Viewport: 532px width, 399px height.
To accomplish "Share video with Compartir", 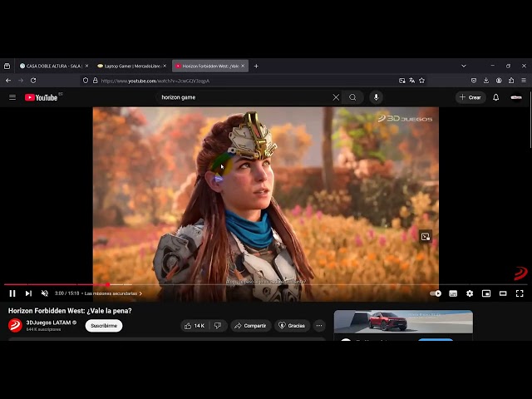I will pyautogui.click(x=251, y=326).
